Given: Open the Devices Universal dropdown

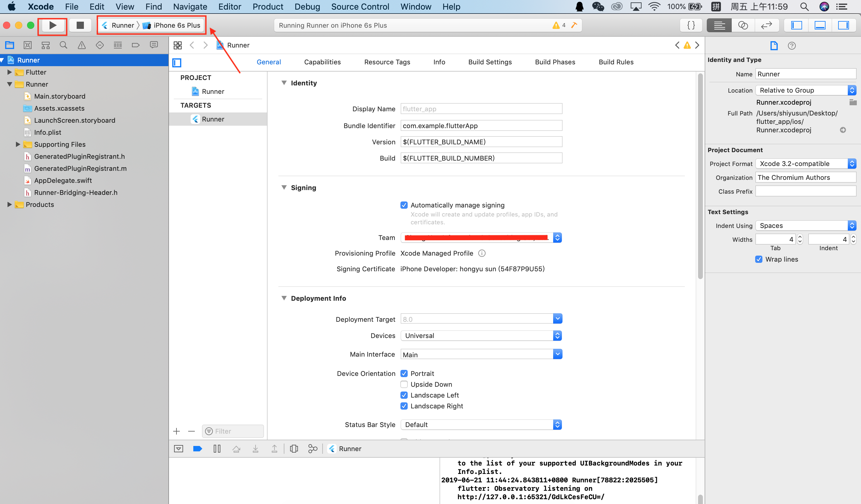Looking at the screenshot, I should [x=481, y=336].
